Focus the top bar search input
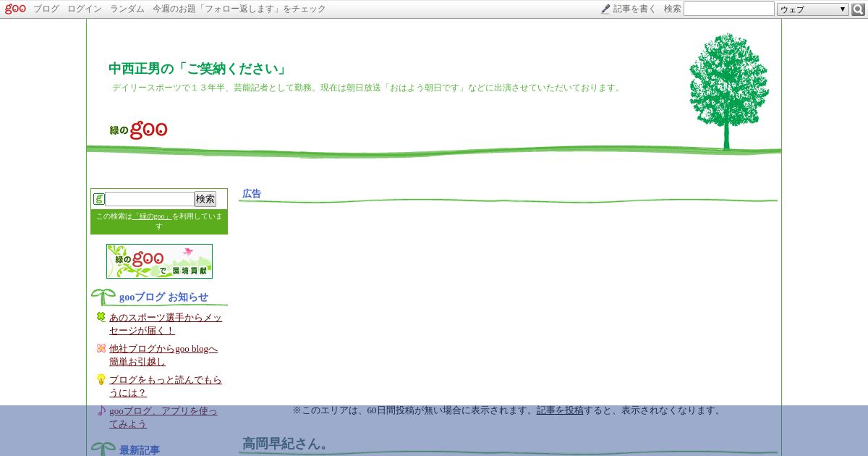Viewport: 868px width, 456px height. pyautogui.click(x=729, y=9)
